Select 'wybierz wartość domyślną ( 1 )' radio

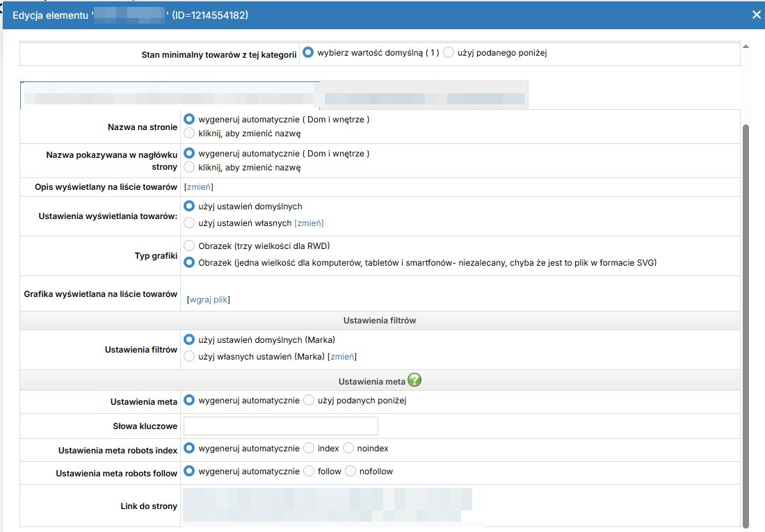[308, 52]
